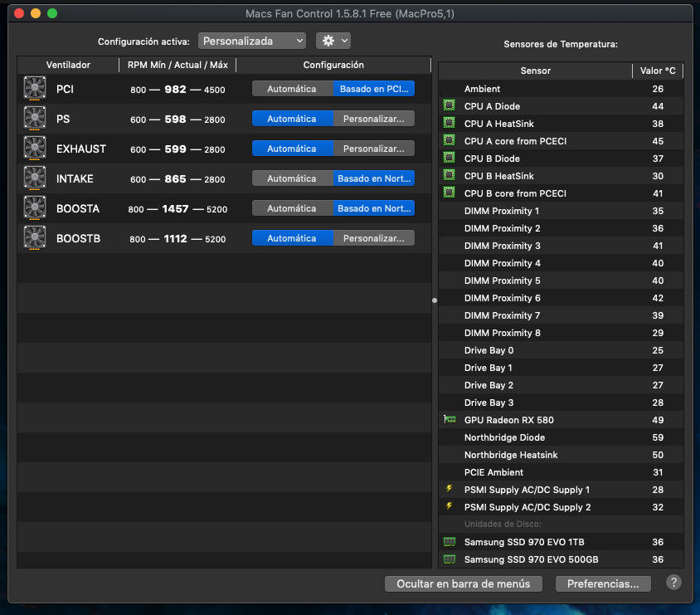Click the Samsung 970 EVO 1TB drive icon

(x=450, y=542)
